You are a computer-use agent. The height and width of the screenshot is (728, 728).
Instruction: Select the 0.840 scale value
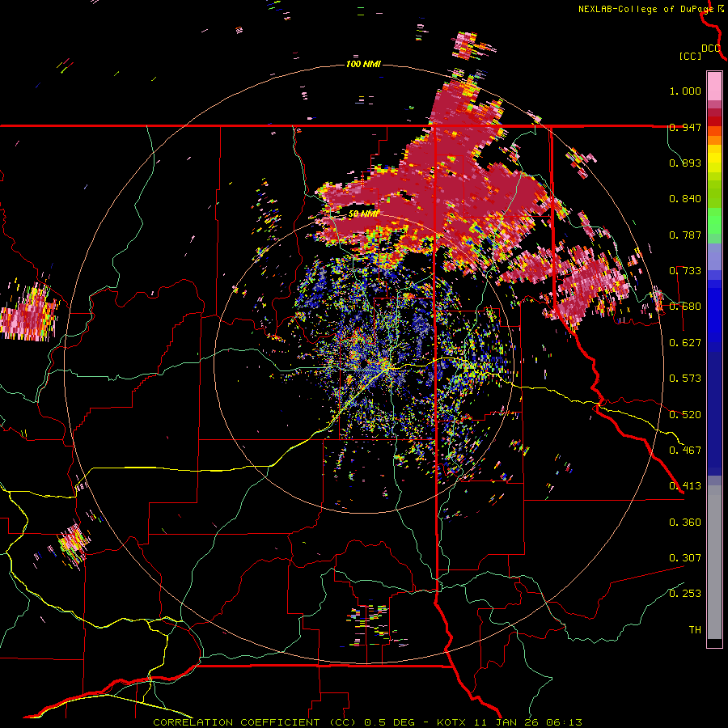point(685,199)
